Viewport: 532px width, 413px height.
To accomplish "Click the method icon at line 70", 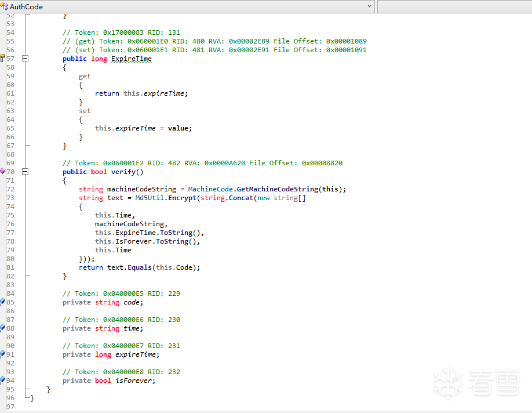I will point(2,171).
